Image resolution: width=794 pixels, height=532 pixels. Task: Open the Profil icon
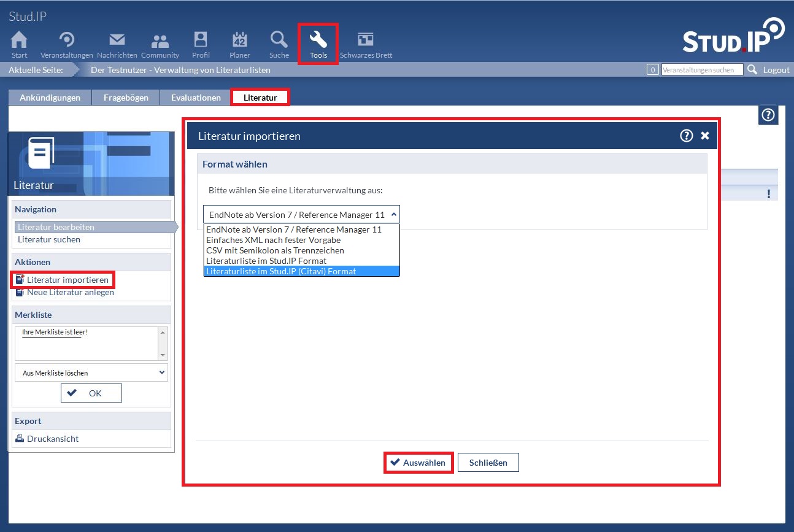tap(201, 40)
